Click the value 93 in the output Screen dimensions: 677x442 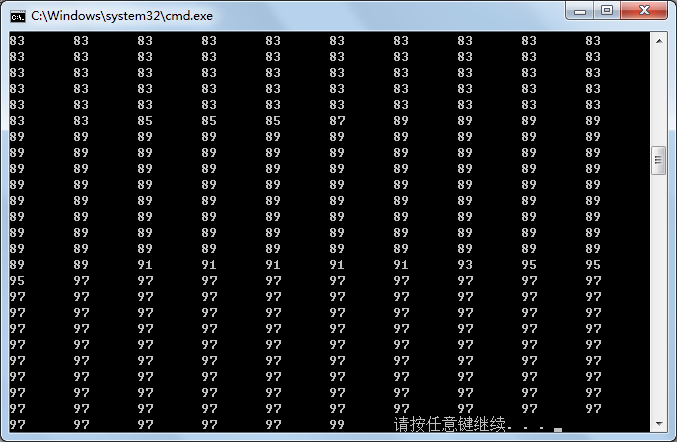click(465, 265)
